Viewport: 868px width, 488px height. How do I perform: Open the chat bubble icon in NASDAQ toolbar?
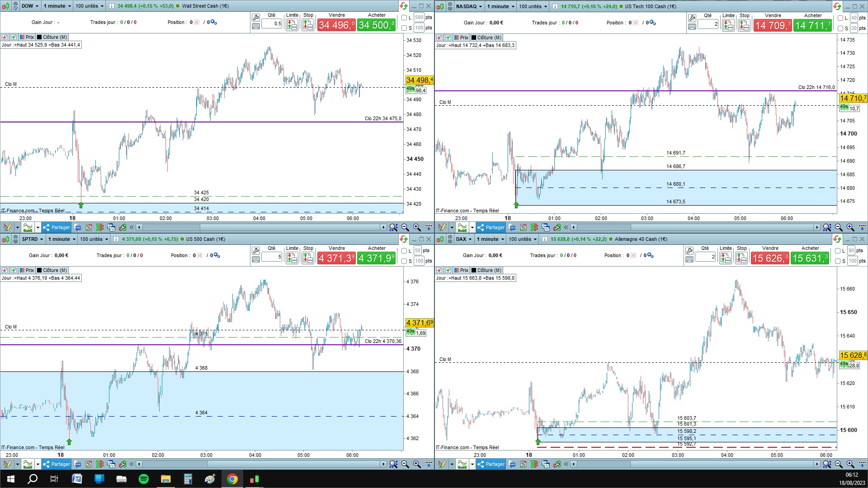(512, 227)
